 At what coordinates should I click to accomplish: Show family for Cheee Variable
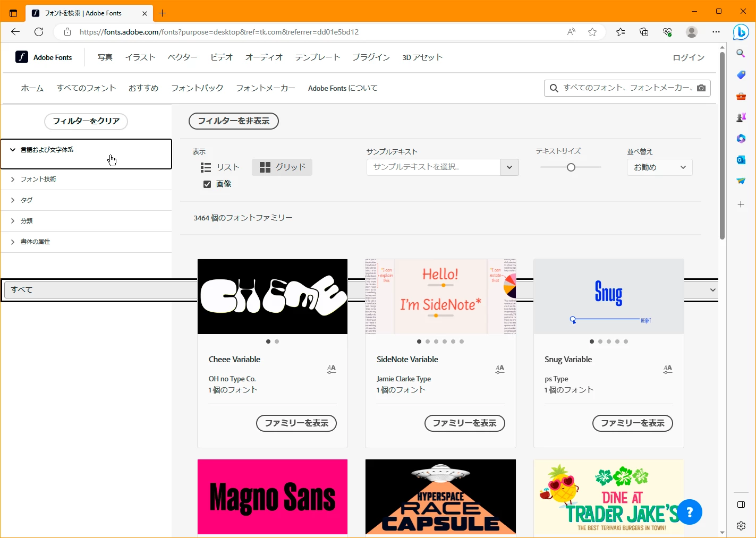pyautogui.click(x=296, y=423)
